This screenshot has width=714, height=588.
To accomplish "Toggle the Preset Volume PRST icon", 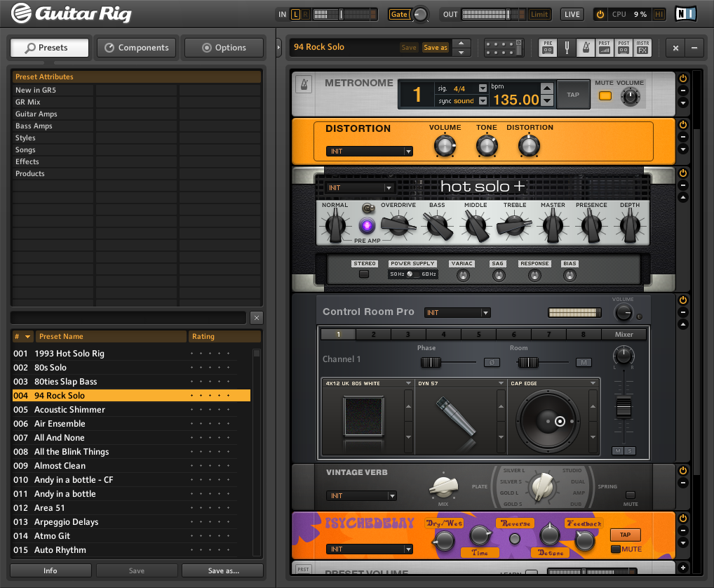I will point(605,48).
